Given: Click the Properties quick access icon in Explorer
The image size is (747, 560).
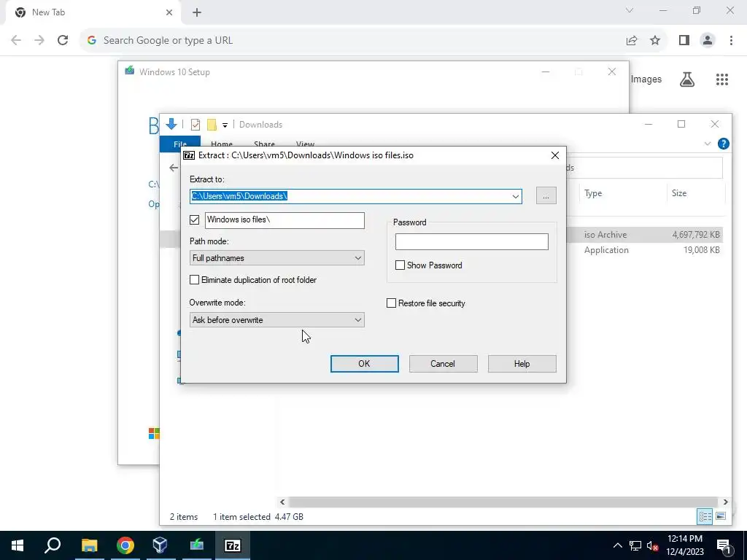Looking at the screenshot, I should point(196,124).
